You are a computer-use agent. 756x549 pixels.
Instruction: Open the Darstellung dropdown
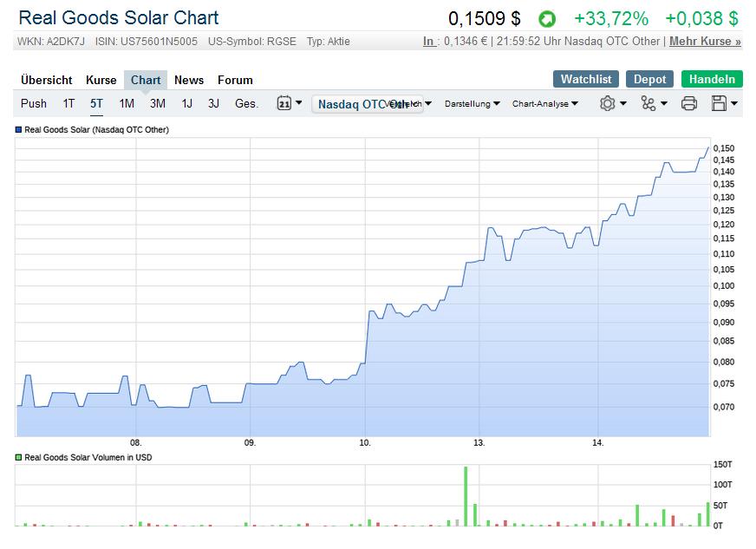(471, 103)
